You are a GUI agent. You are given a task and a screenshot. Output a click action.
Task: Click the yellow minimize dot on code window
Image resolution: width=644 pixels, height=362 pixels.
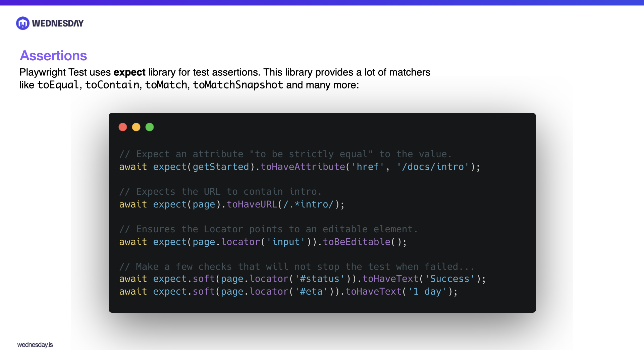tap(136, 127)
